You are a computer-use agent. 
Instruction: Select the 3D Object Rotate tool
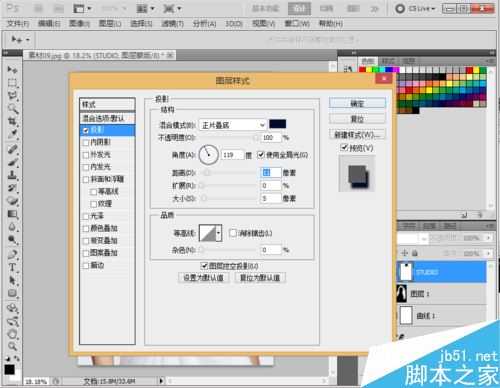[x=12, y=308]
